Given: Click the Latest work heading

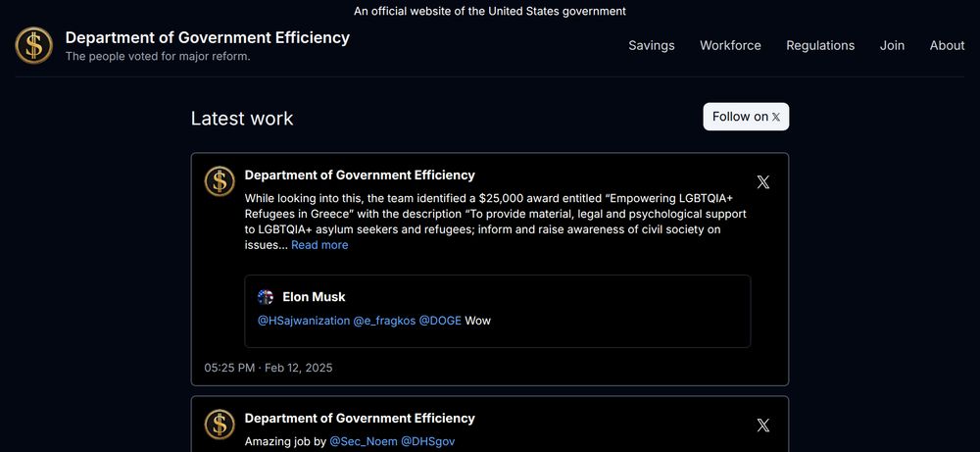Looking at the screenshot, I should pos(242,119).
